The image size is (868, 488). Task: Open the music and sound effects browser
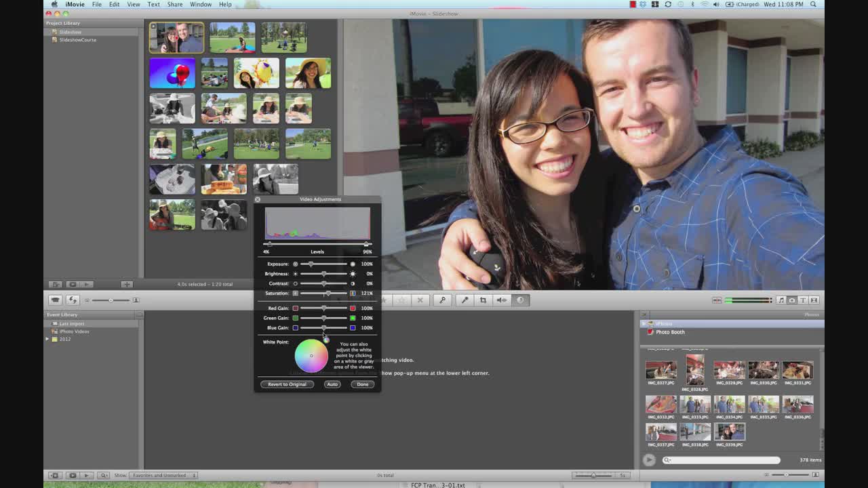[781, 300]
